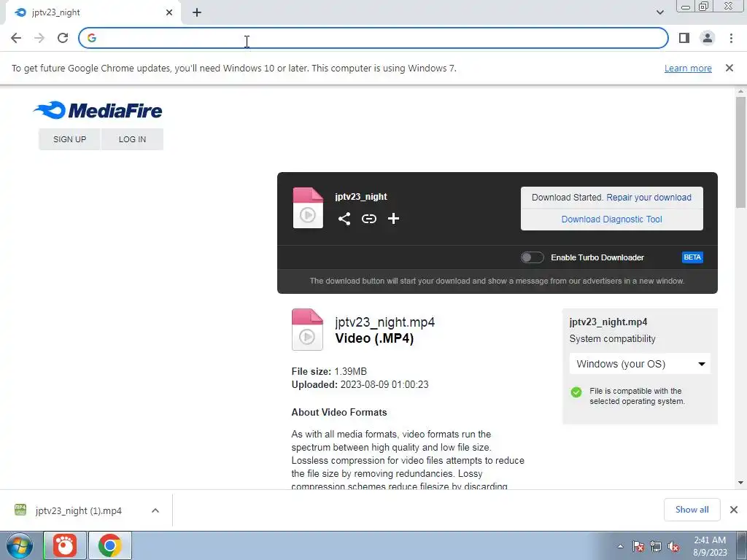Open the Chrome profile avatar icon

tap(708, 38)
